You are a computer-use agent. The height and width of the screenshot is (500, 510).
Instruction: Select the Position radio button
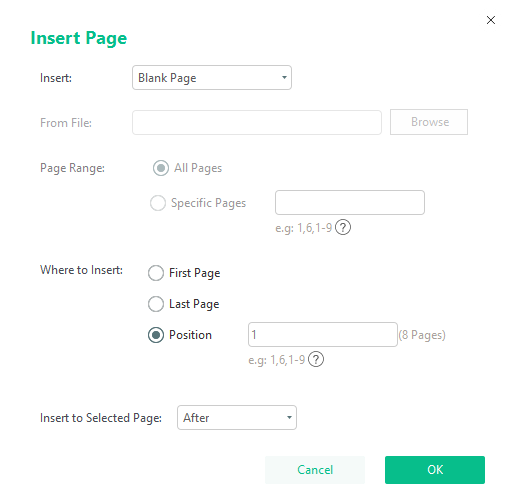[156, 335]
